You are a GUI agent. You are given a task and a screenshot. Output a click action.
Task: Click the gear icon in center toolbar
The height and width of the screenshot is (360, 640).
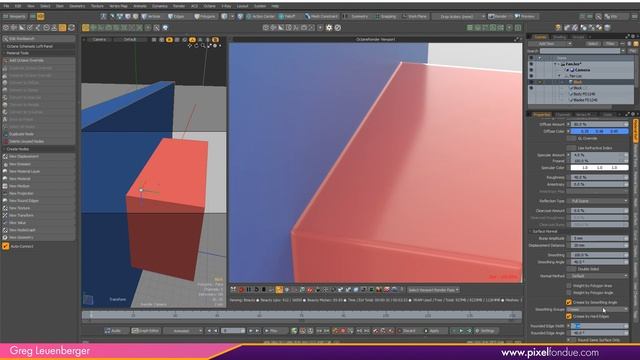(329, 28)
